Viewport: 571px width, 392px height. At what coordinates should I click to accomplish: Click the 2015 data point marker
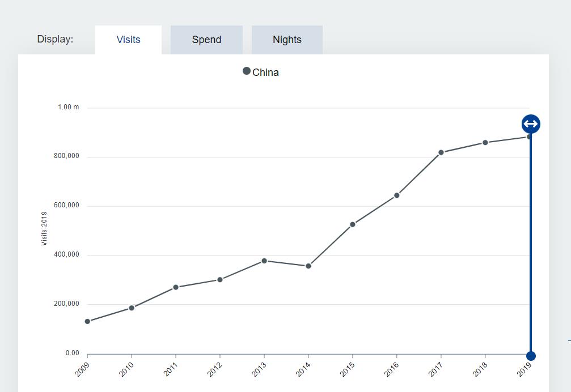pos(353,225)
